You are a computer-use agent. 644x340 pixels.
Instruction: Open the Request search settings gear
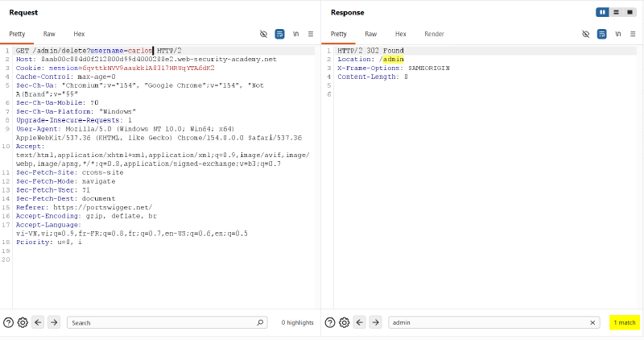pos(23,323)
